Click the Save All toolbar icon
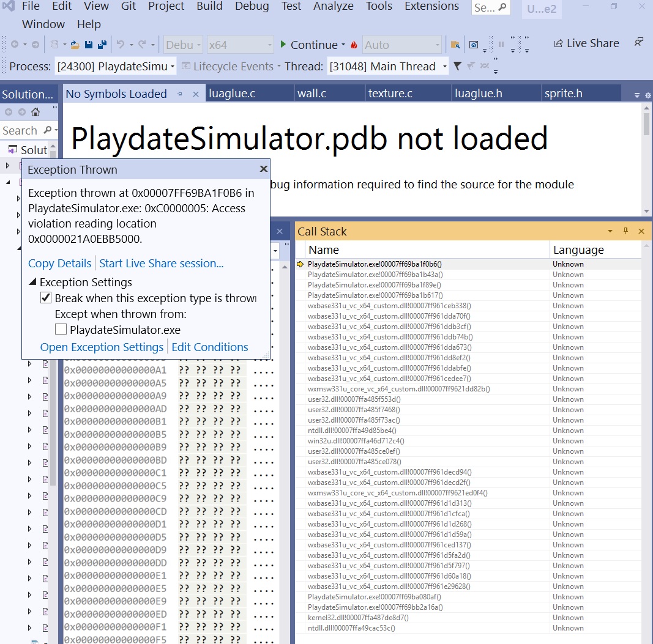 [x=102, y=45]
